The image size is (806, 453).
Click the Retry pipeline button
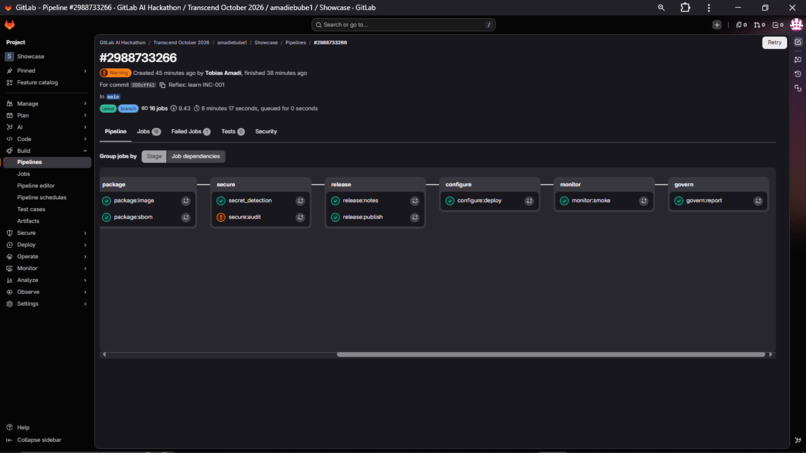click(x=774, y=43)
